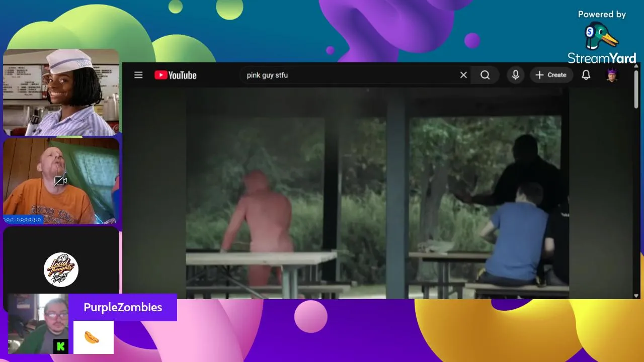Click the PurpleZombies name banner
This screenshot has height=362, width=644.
pyautogui.click(x=123, y=307)
